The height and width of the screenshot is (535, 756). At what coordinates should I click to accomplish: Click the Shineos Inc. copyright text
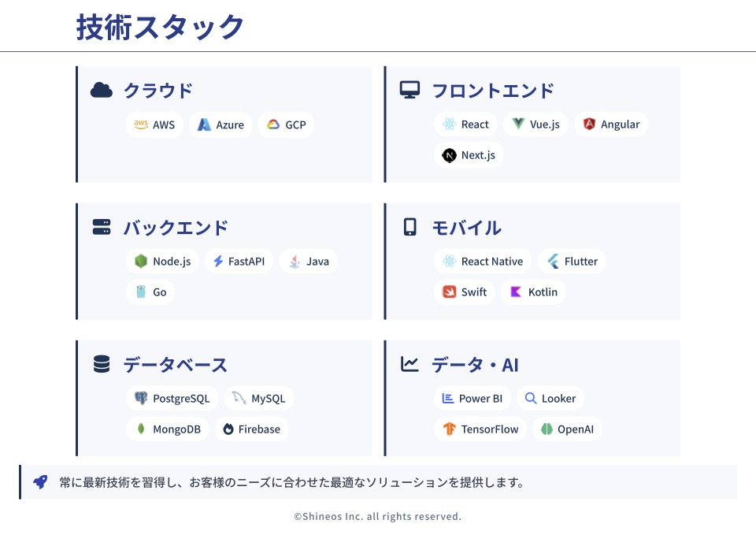click(x=377, y=517)
